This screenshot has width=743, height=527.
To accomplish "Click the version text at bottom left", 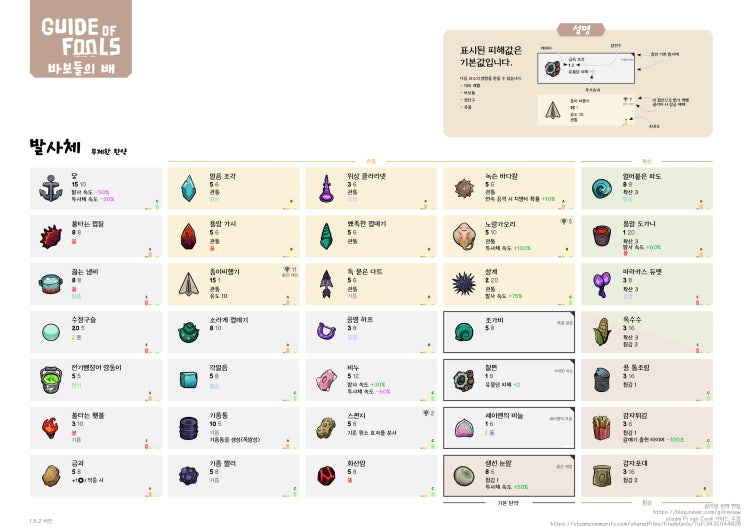I will click(41, 521).
